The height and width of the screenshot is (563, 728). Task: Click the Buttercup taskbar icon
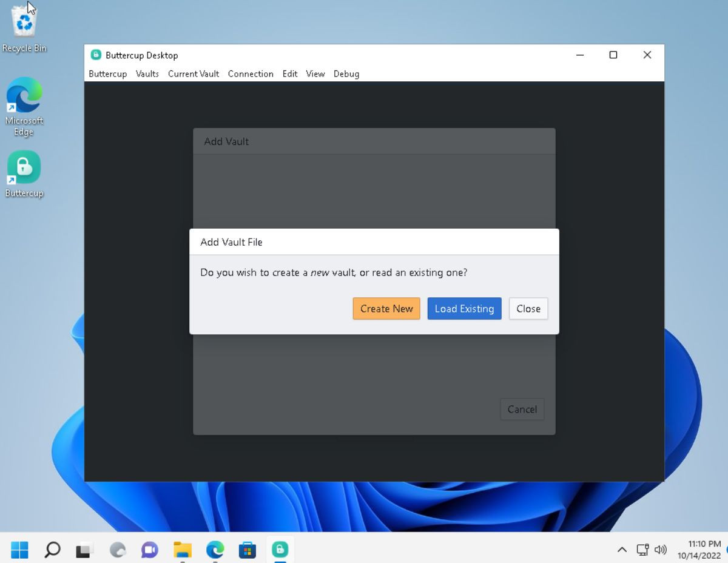[280, 550]
